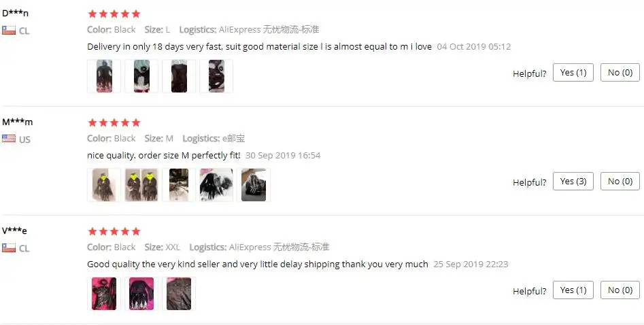Open fifth photo in M***m's review
This screenshot has width=644, height=325.
(254, 185)
